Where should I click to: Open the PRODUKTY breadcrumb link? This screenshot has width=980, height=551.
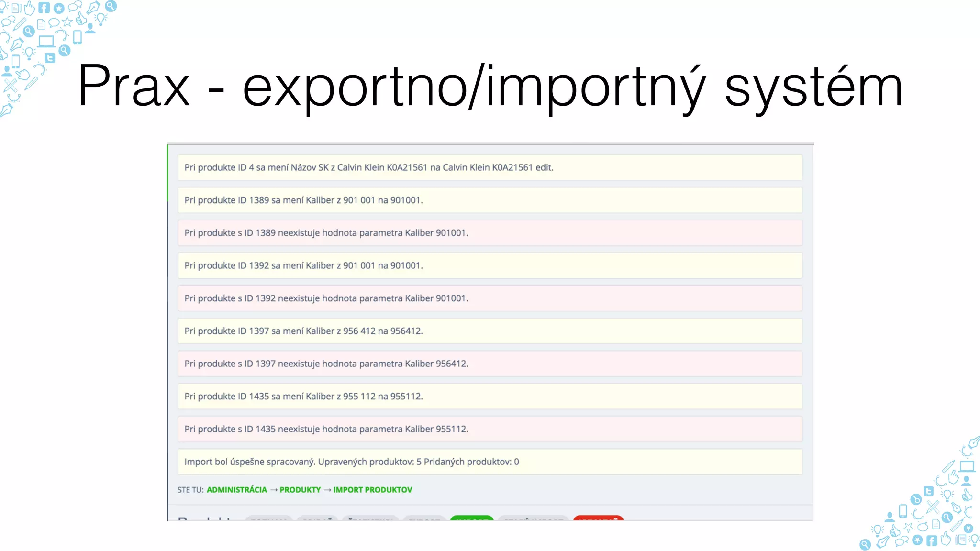300,490
